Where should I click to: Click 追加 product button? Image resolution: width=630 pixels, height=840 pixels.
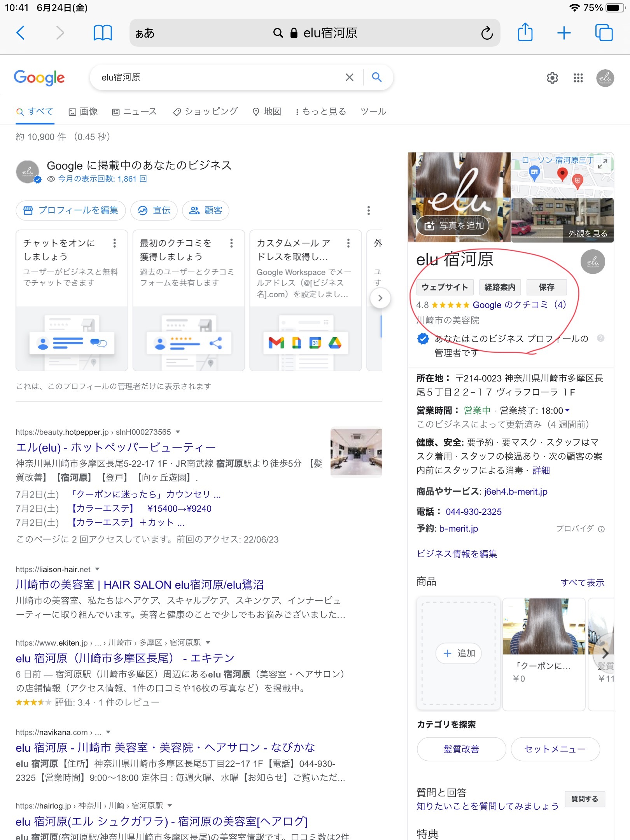(x=458, y=653)
